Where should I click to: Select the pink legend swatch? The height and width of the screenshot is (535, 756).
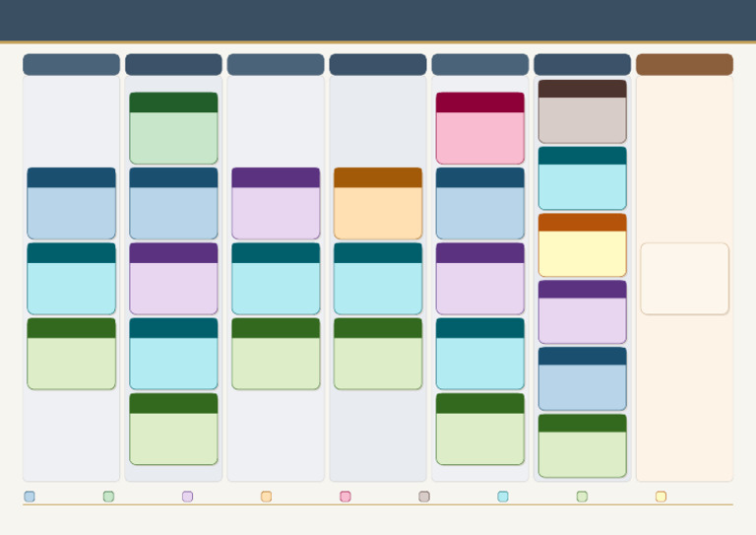(346, 497)
